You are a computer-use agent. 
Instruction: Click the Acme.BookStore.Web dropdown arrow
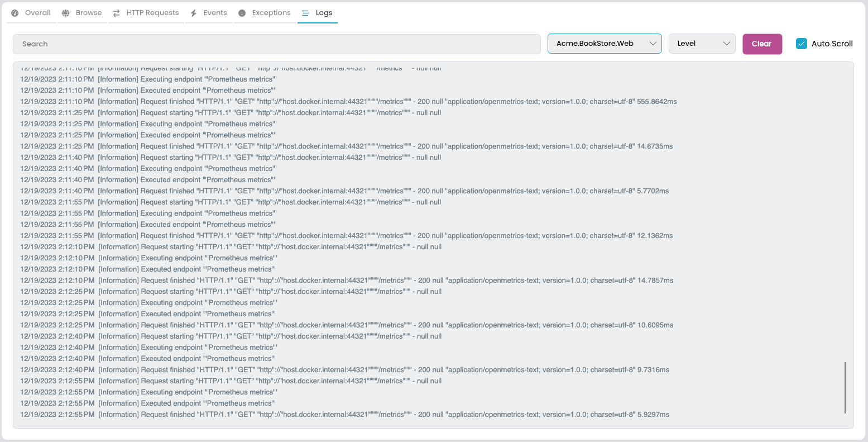click(653, 44)
